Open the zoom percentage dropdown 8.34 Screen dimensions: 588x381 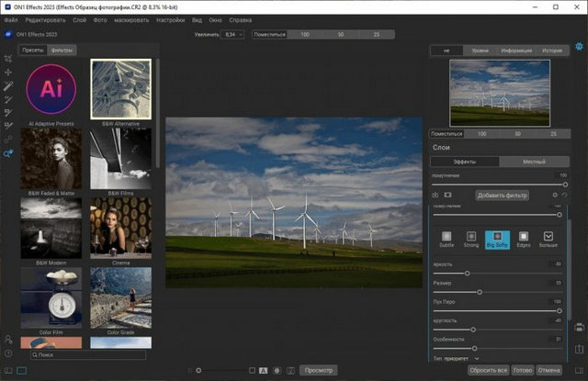click(x=234, y=34)
